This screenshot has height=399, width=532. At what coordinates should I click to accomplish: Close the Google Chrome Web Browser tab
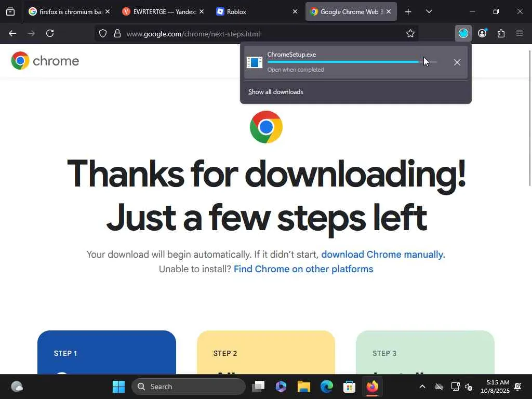389,11
